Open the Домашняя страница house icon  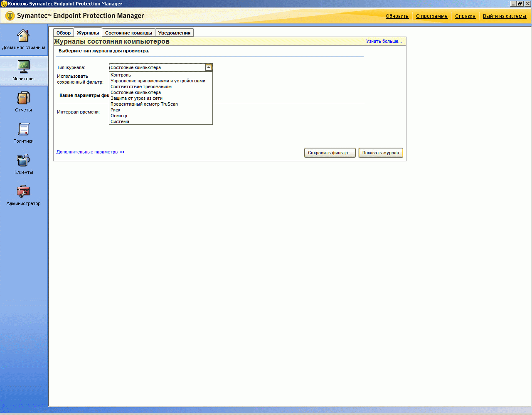point(23,36)
